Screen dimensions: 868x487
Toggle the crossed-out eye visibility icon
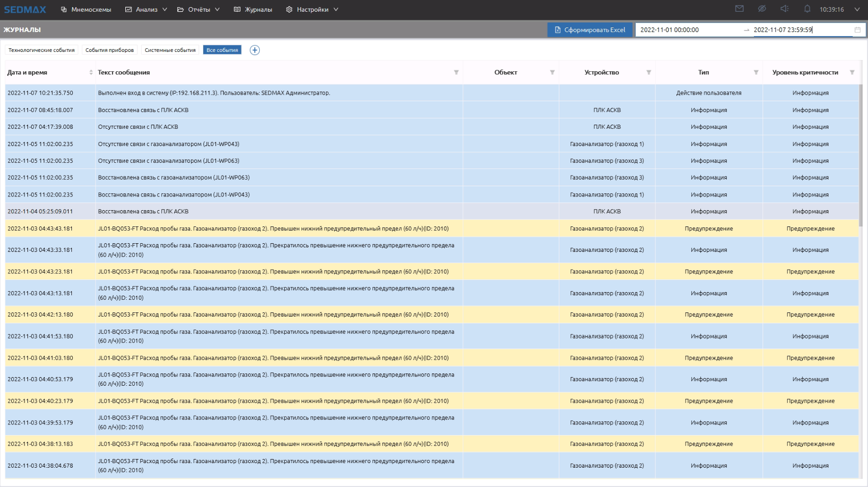coord(762,9)
